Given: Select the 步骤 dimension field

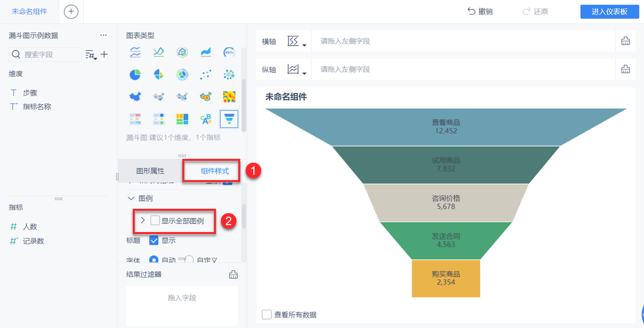Looking at the screenshot, I should pyautogui.click(x=30, y=93).
